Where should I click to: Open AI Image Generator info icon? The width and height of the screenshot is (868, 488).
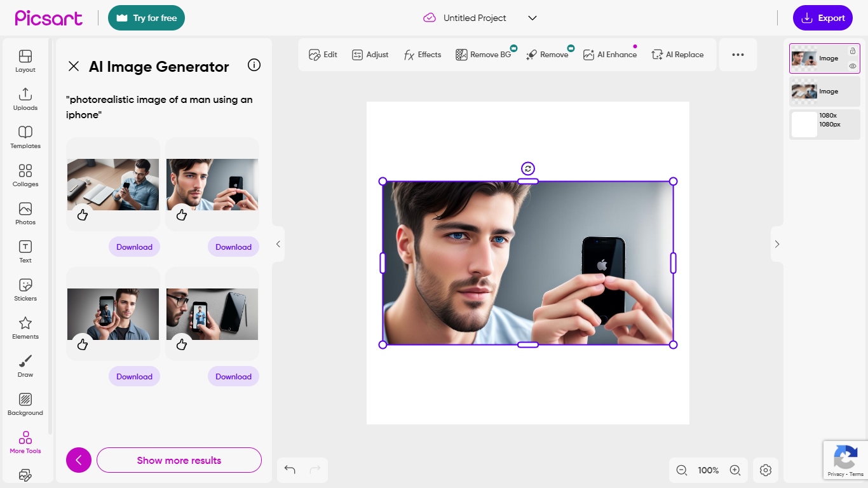pos(254,65)
